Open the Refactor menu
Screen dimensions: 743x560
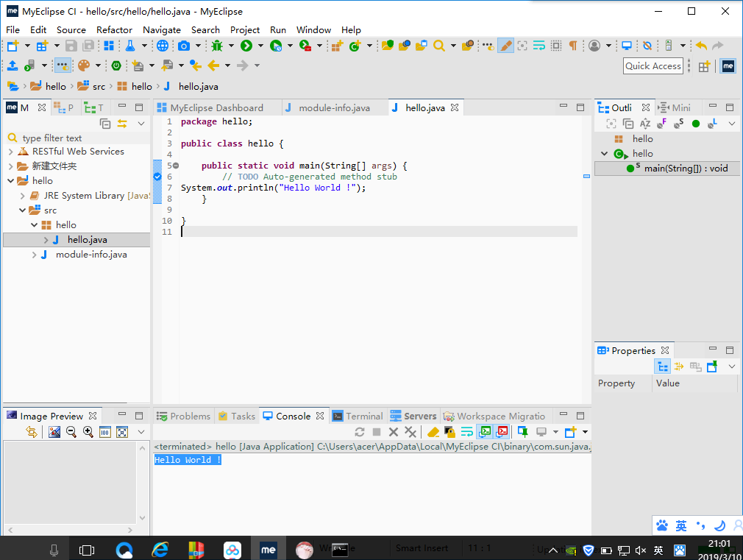(114, 30)
